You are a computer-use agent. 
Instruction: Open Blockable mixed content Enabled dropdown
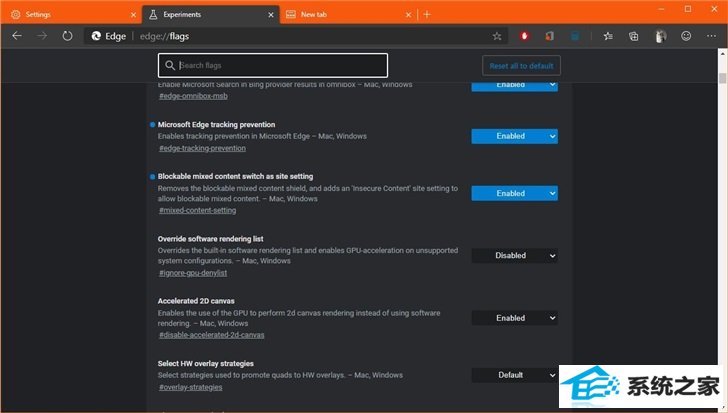click(x=514, y=193)
